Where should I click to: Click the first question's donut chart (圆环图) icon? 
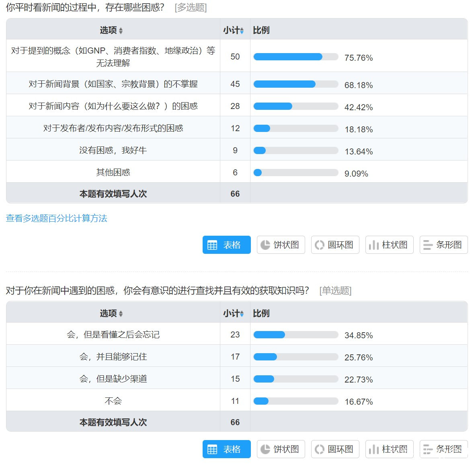pos(320,245)
